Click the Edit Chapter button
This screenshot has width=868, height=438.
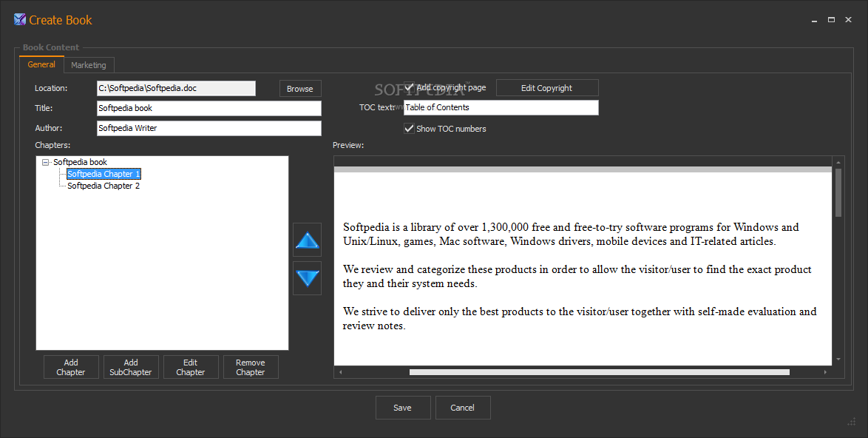(x=191, y=367)
